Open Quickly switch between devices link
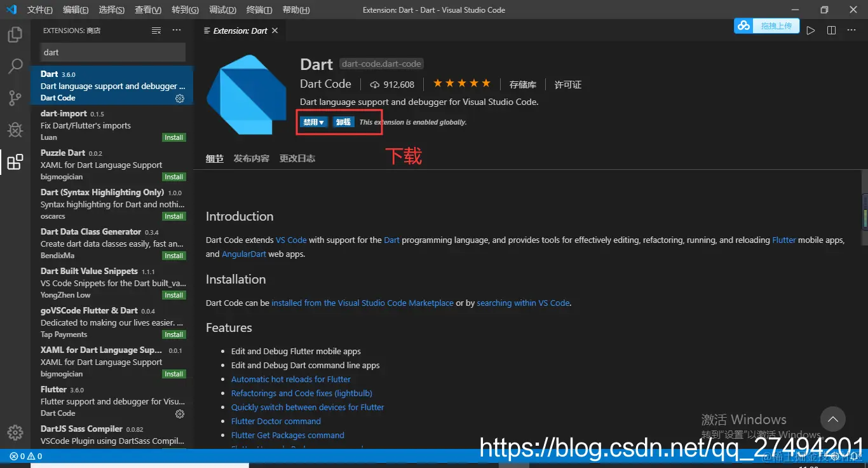Screen dimensions: 868x468 click(308, 408)
